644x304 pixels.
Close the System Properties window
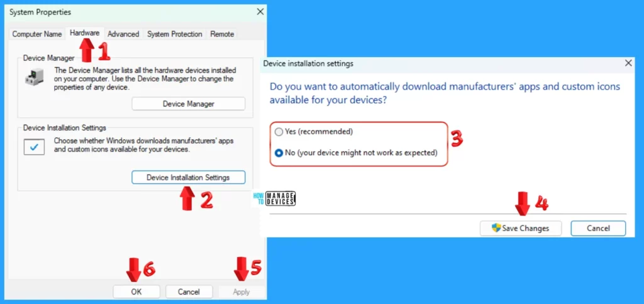pos(260,12)
